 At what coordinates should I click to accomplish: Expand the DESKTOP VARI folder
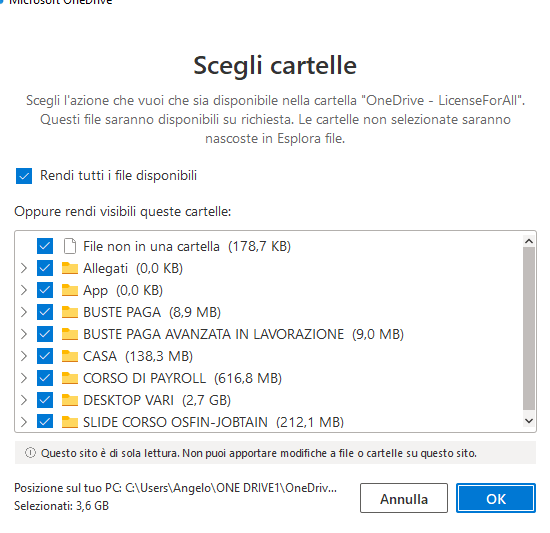[x=24, y=400]
